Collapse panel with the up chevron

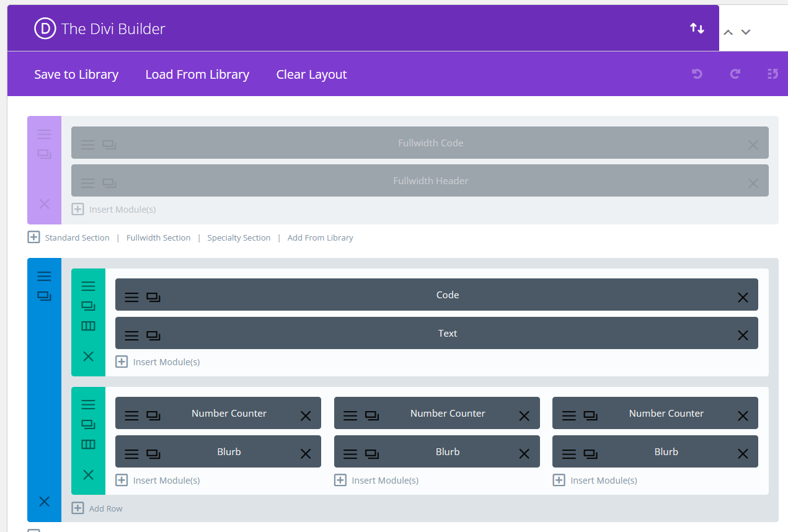click(728, 32)
